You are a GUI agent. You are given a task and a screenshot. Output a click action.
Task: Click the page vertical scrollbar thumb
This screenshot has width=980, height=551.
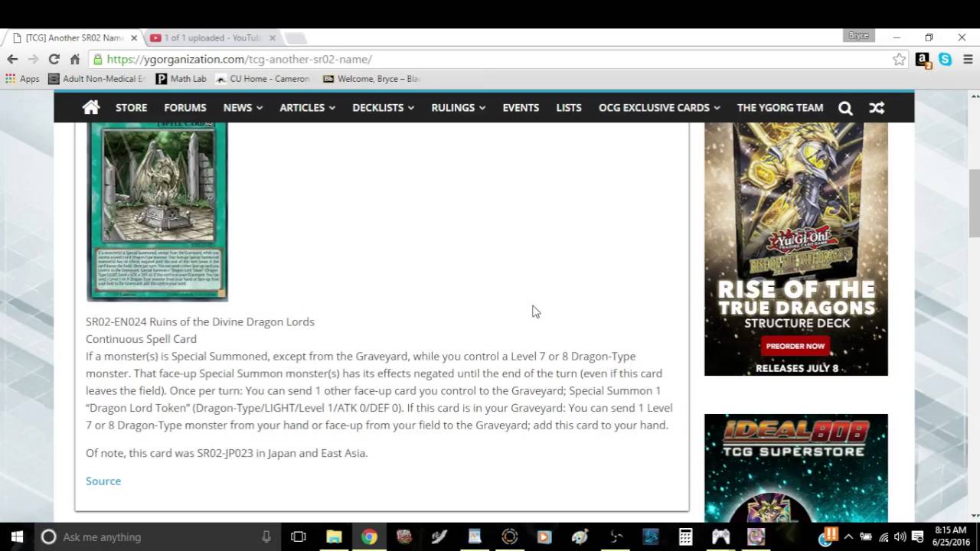(x=974, y=204)
